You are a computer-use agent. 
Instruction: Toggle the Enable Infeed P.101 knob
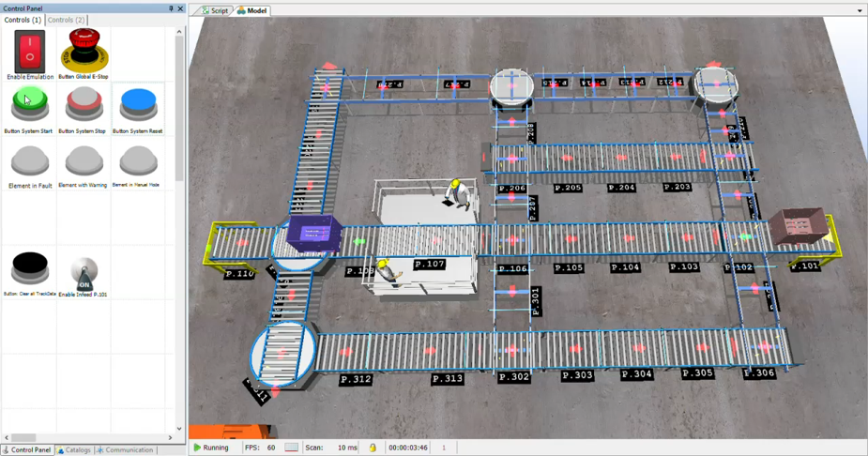[84, 273]
